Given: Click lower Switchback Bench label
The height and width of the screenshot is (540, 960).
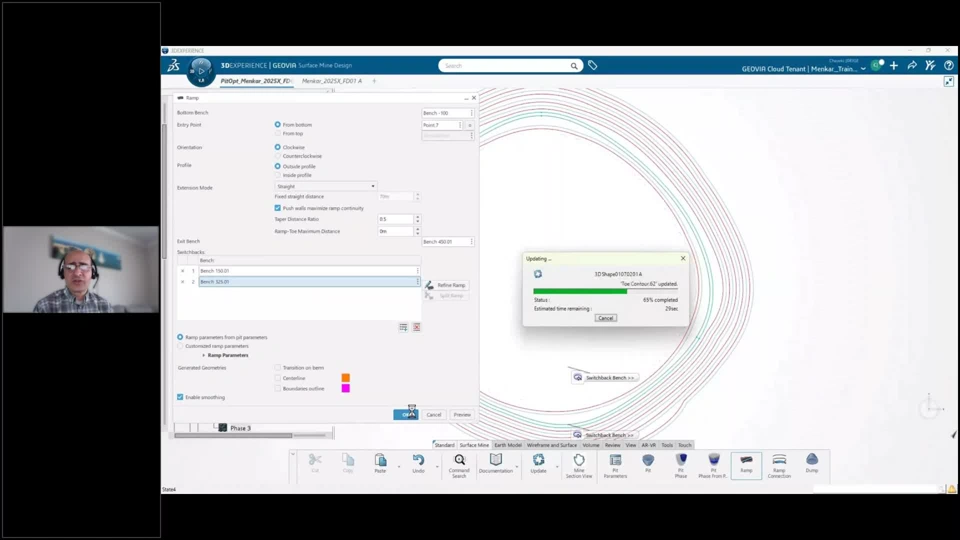Looking at the screenshot, I should 603,435.
